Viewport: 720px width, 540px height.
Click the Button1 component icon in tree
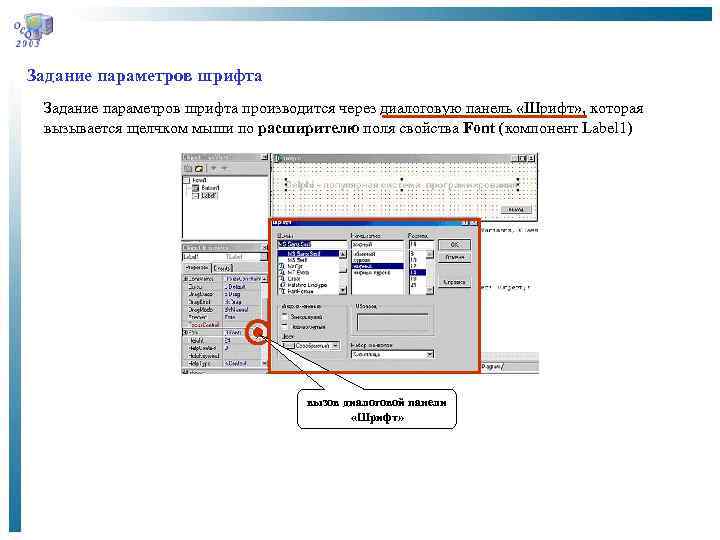coord(196,188)
